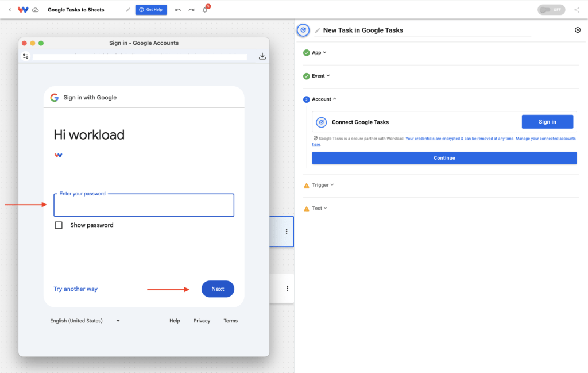This screenshot has width=588, height=373.
Task: Click the Enter your password field
Action: click(x=144, y=205)
